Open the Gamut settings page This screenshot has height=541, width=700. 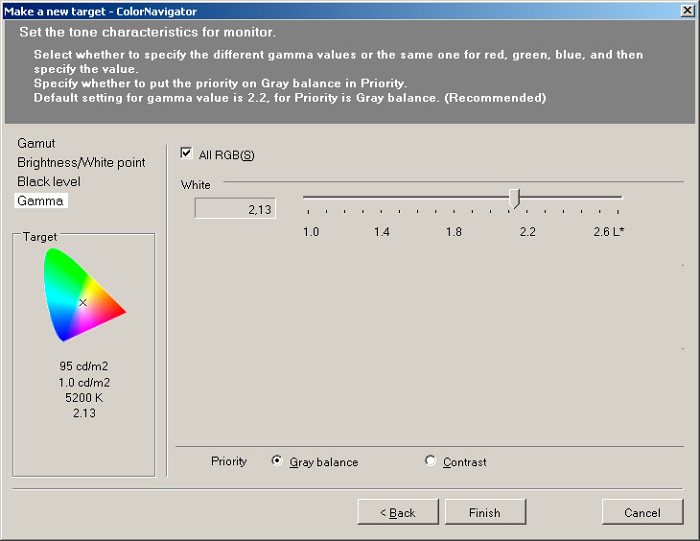point(36,144)
